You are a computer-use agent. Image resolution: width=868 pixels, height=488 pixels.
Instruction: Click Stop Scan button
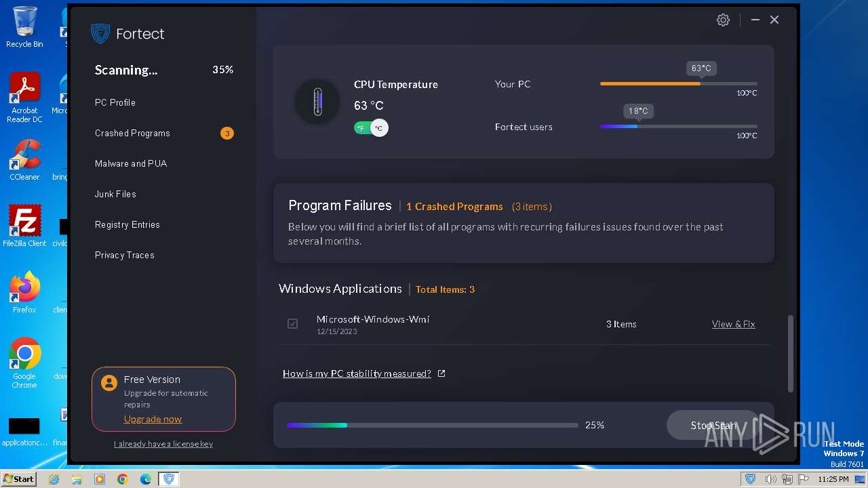click(x=713, y=425)
